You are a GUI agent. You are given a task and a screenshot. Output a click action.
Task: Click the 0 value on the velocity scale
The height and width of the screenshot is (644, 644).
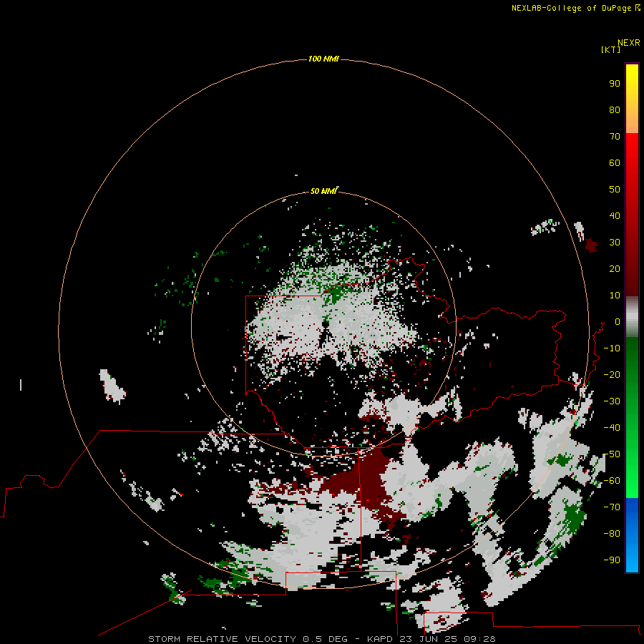tap(618, 322)
